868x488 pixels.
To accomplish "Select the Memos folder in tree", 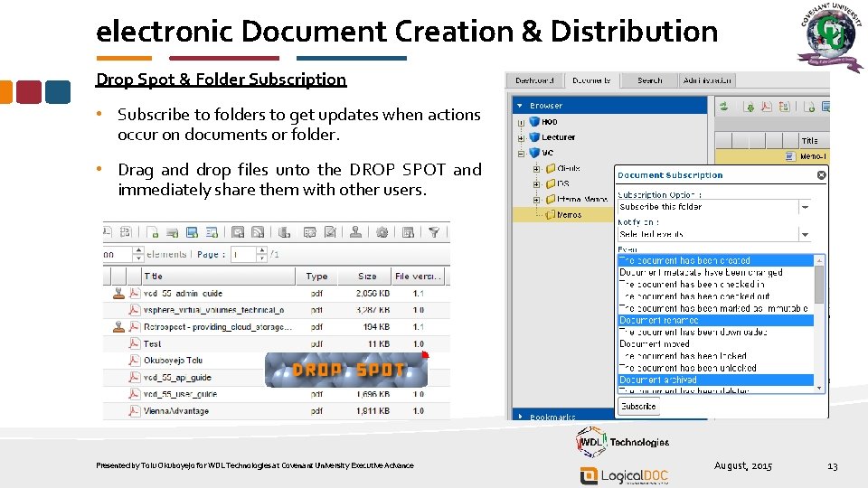I will [569, 215].
